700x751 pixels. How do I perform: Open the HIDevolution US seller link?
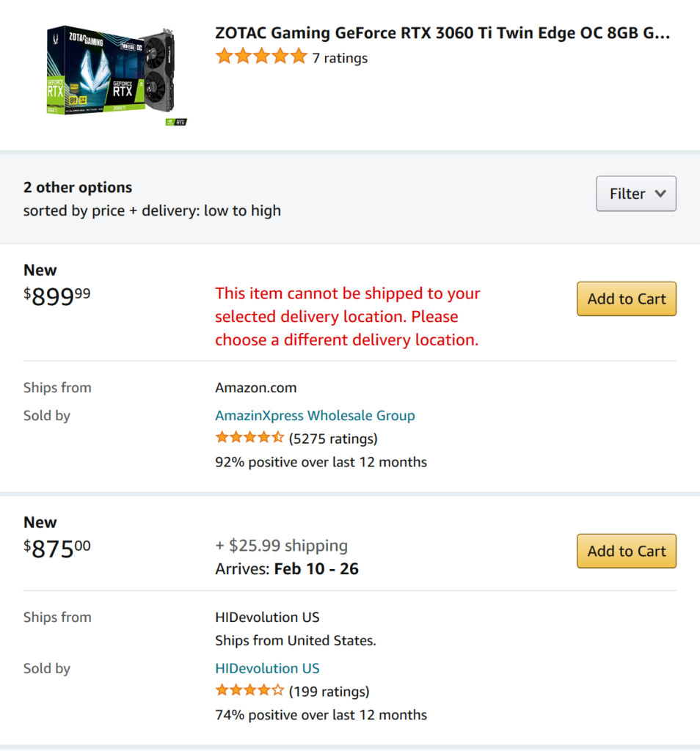tap(267, 668)
